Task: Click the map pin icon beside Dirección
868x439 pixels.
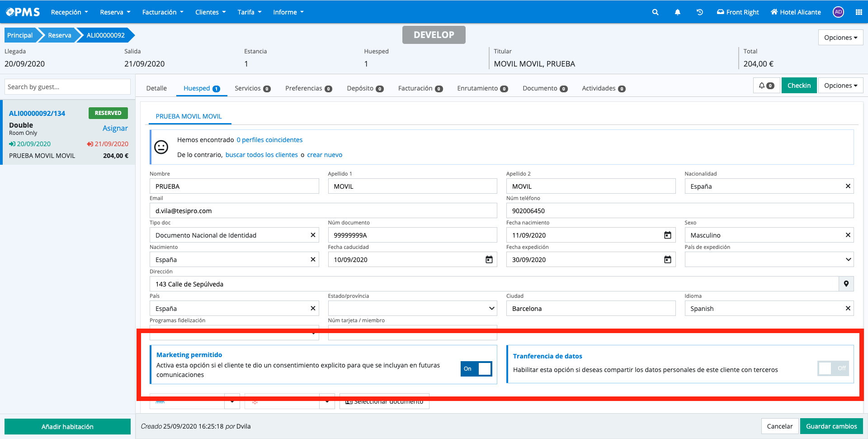Action: click(846, 284)
